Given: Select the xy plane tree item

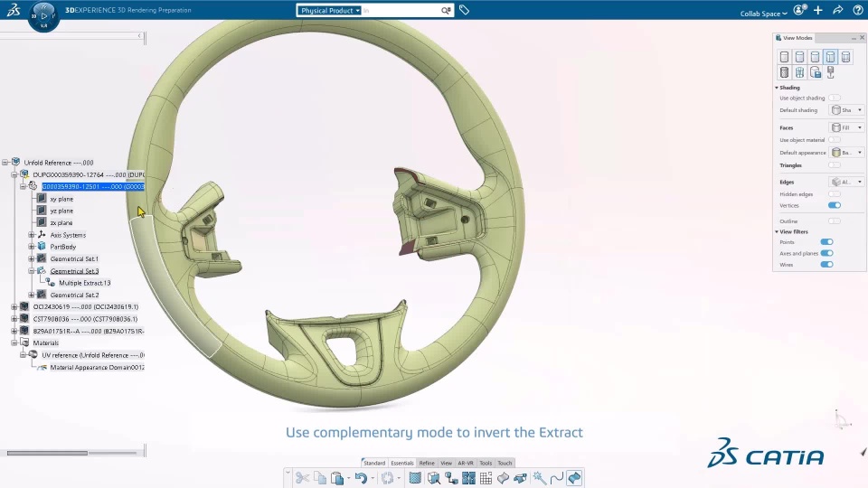Looking at the screenshot, I should (x=61, y=199).
